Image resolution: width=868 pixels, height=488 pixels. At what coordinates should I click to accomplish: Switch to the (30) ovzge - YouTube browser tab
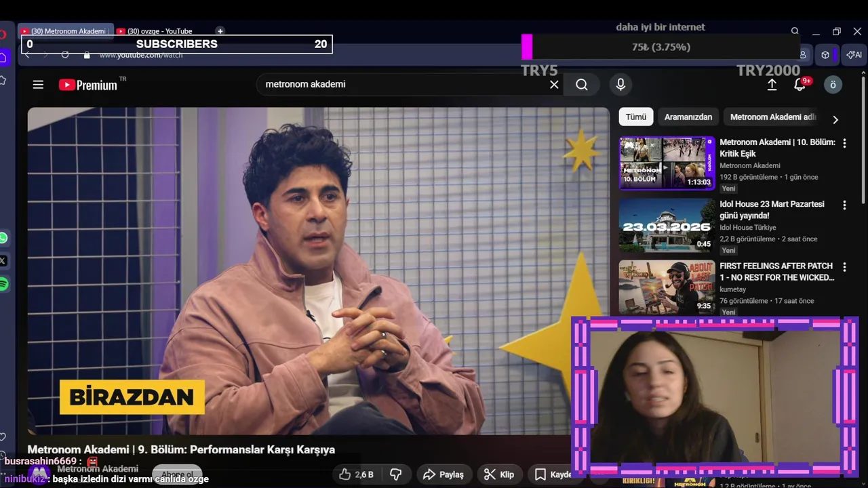tap(160, 31)
